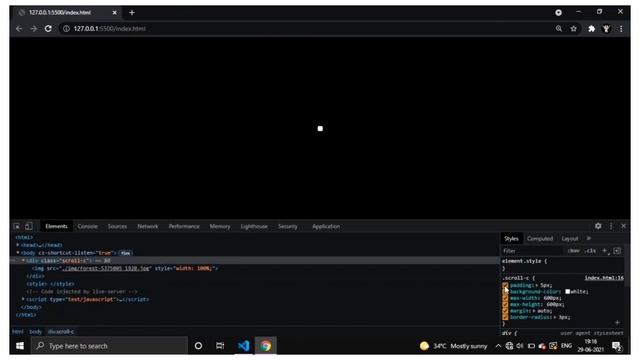The image size is (640, 360).
Task: Focus the browser address bar URL
Action: 109,29
